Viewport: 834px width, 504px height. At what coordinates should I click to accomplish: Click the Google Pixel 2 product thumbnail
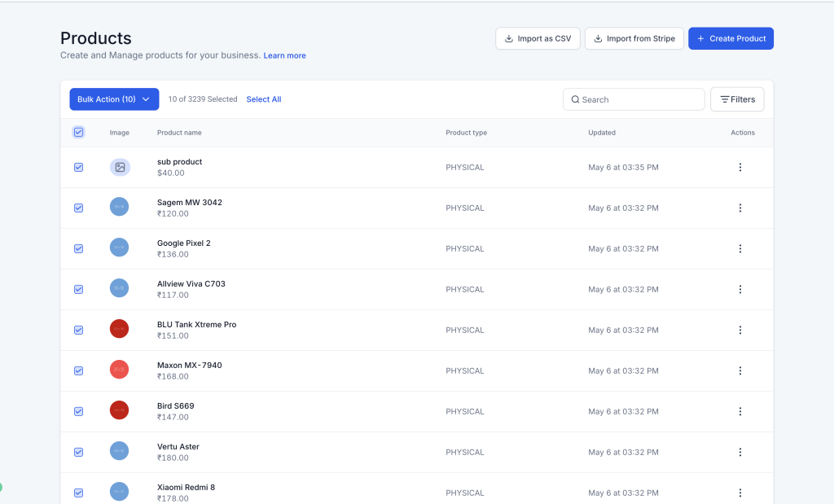(x=119, y=248)
